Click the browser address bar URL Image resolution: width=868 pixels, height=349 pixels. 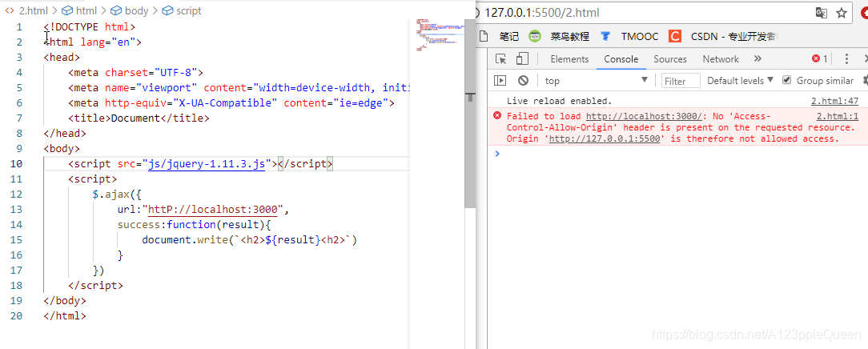point(542,13)
